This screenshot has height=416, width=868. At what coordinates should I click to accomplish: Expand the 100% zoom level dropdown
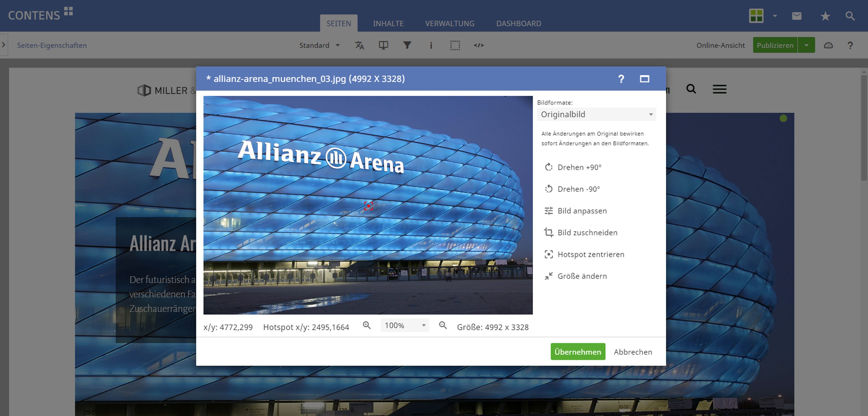click(x=404, y=325)
